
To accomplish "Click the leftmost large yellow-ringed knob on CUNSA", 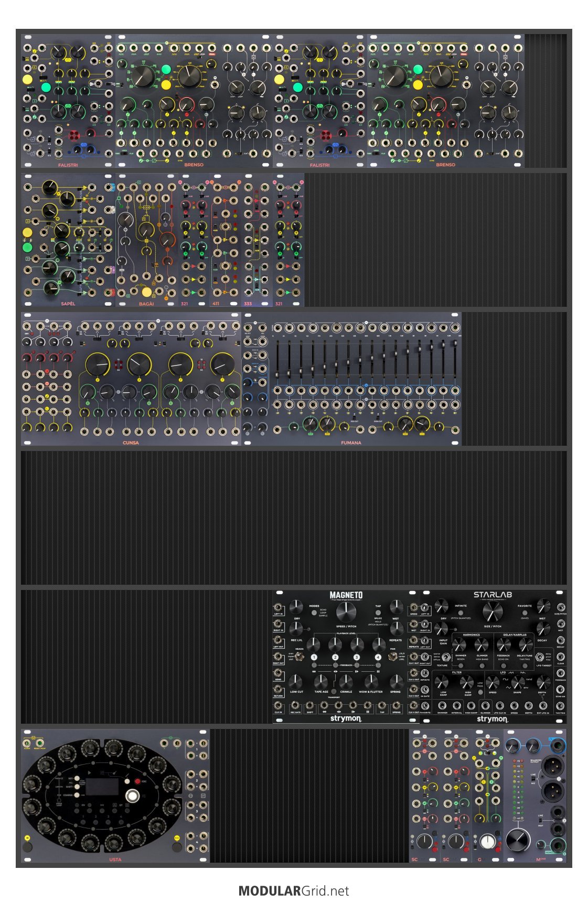I will (98, 365).
